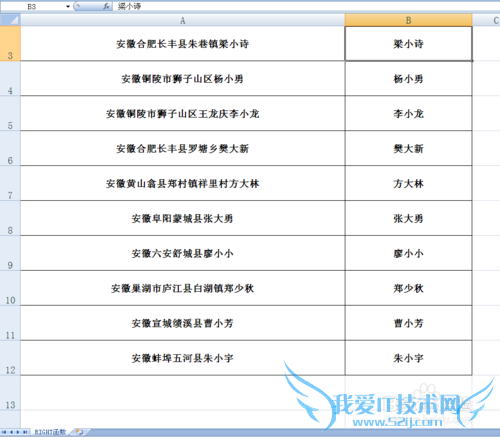Select empty cell A13 below the table
The image size is (500, 437).
[x=183, y=393]
